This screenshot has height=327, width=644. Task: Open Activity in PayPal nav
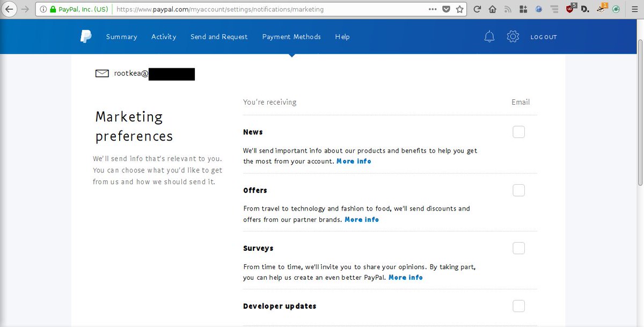click(x=164, y=37)
